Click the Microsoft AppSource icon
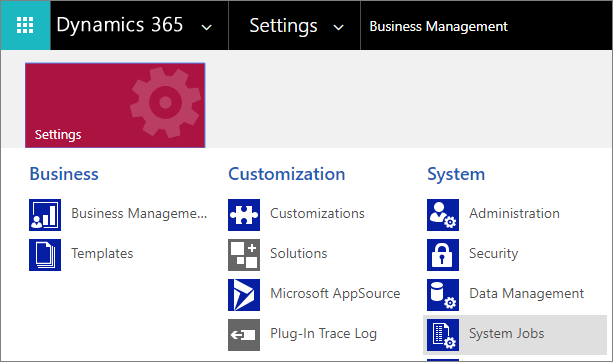The image size is (613, 362). pos(244,295)
